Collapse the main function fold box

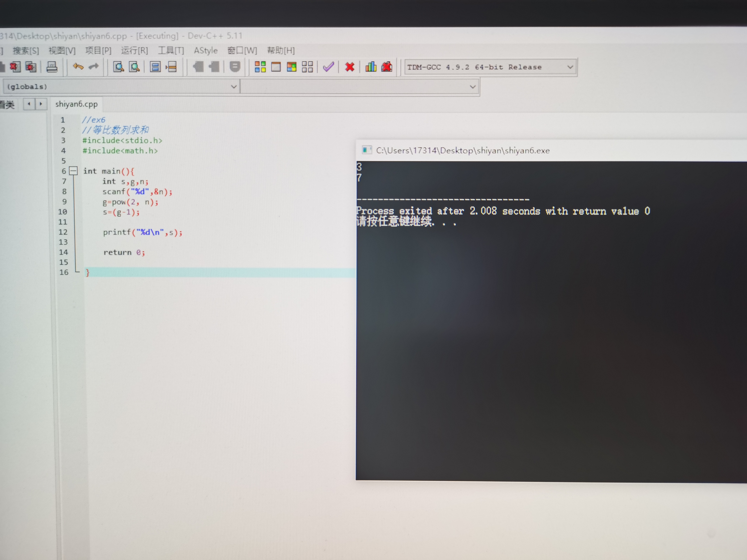(73, 171)
